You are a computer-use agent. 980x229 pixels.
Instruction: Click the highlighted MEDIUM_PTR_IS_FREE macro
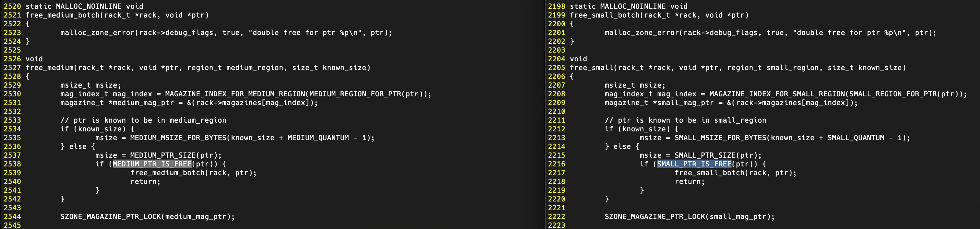pos(152,164)
